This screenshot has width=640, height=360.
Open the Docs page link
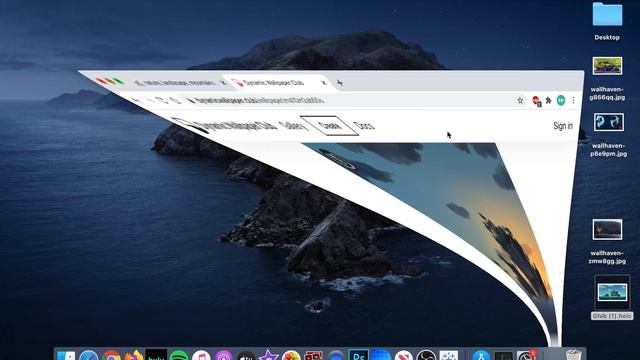[364, 125]
